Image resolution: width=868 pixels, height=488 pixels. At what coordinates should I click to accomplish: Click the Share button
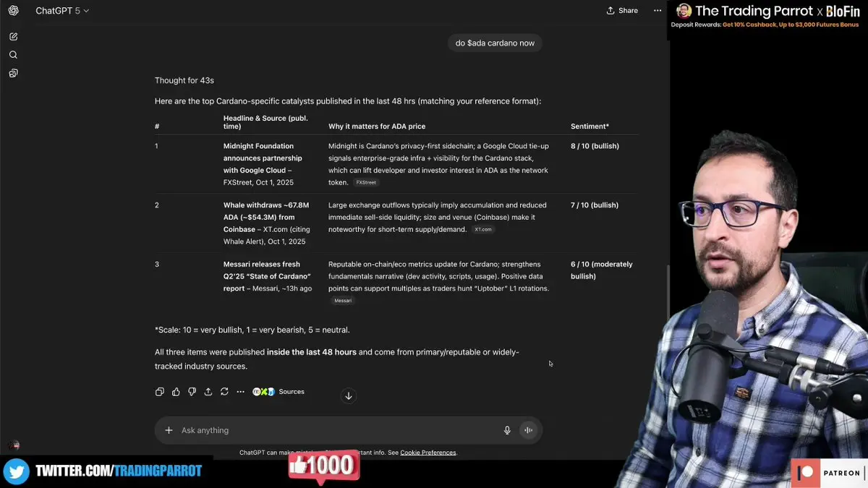coord(622,11)
